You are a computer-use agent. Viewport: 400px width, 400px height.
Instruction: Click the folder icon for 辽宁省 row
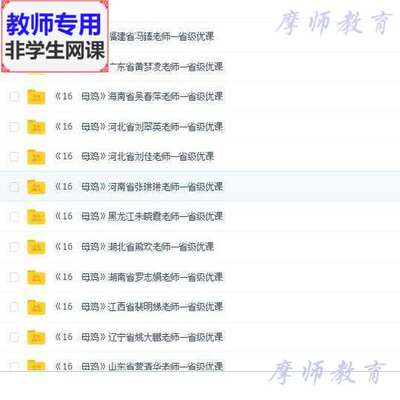coord(36,337)
